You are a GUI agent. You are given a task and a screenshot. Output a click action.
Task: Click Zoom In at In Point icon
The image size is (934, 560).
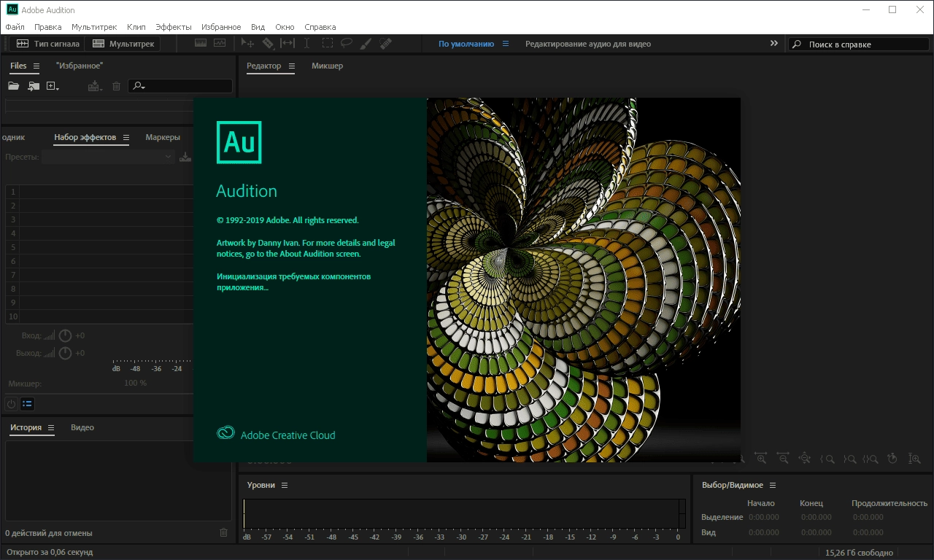point(827,459)
